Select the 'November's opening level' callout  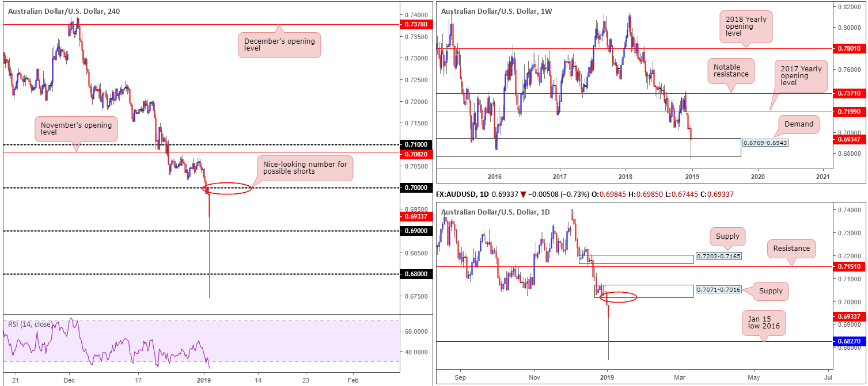coord(76,129)
